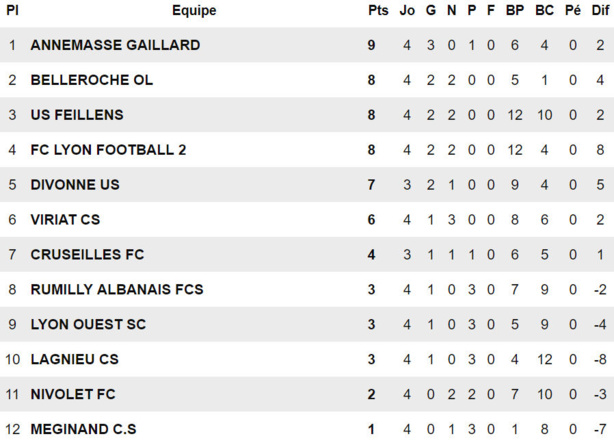
Task: Open the BELLEROCHE OL team row
Action: click(92, 80)
